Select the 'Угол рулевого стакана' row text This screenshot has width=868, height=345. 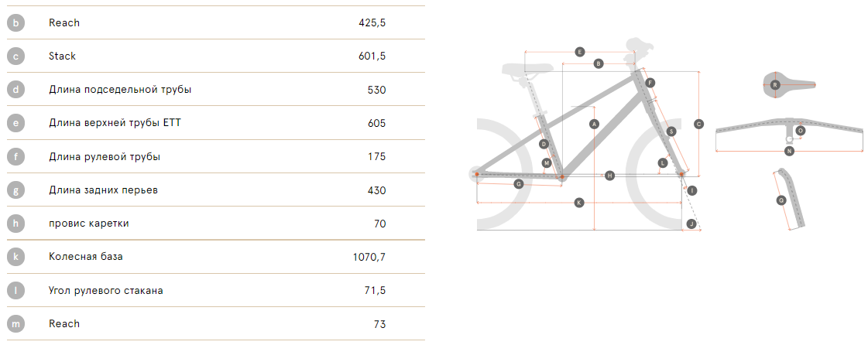(106, 290)
